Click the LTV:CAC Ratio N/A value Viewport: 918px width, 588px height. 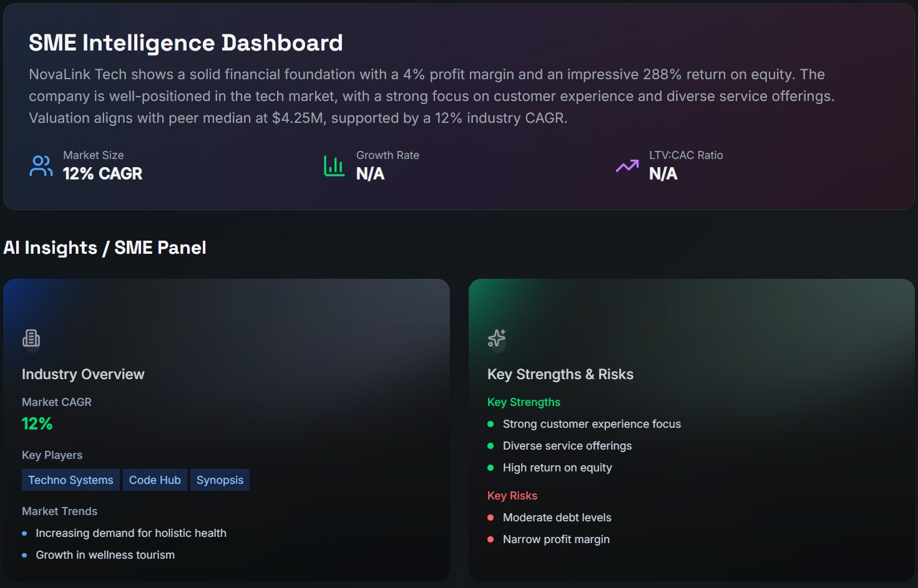[x=663, y=174]
